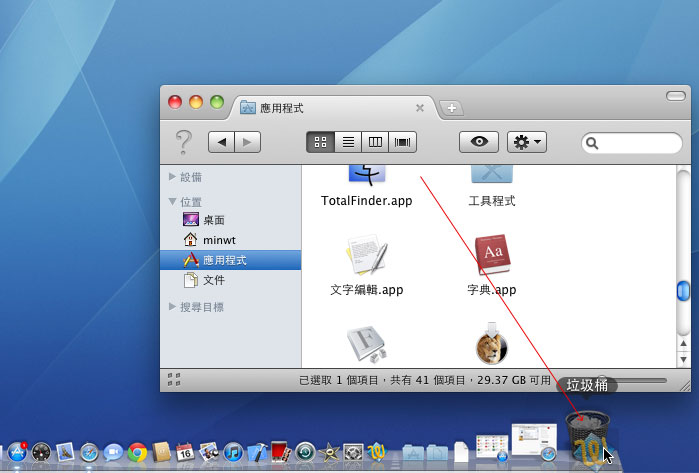Collapse the 位置 sidebar section
The width and height of the screenshot is (699, 473).
(173, 202)
